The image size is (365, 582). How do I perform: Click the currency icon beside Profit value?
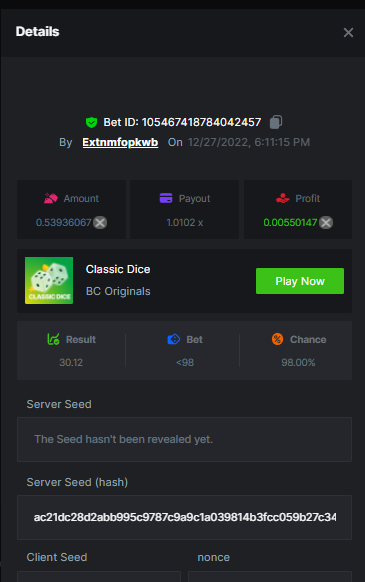pyautogui.click(x=326, y=223)
